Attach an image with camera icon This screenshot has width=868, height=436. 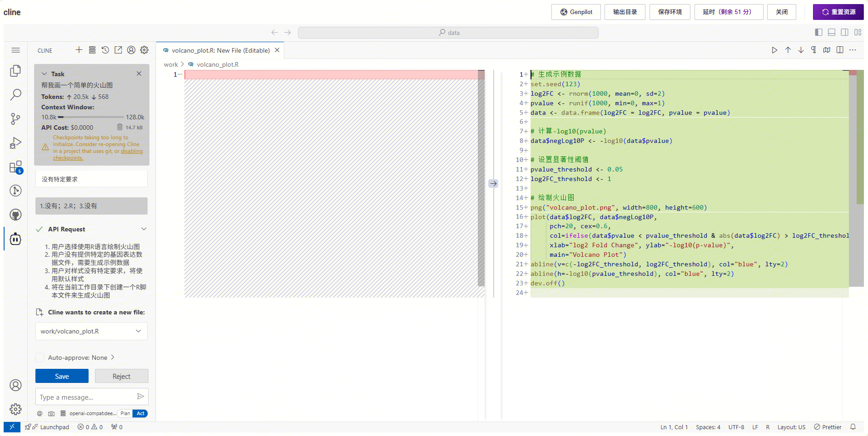pos(51,414)
